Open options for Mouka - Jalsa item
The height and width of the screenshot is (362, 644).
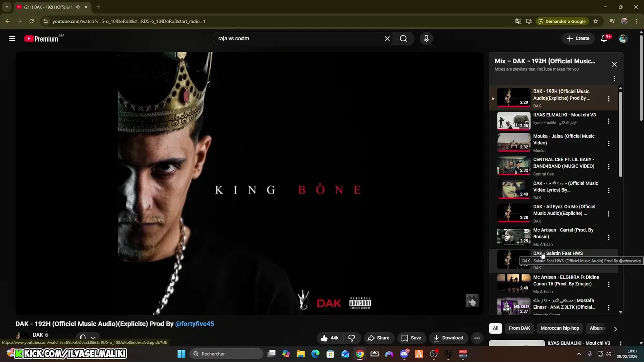point(609,143)
